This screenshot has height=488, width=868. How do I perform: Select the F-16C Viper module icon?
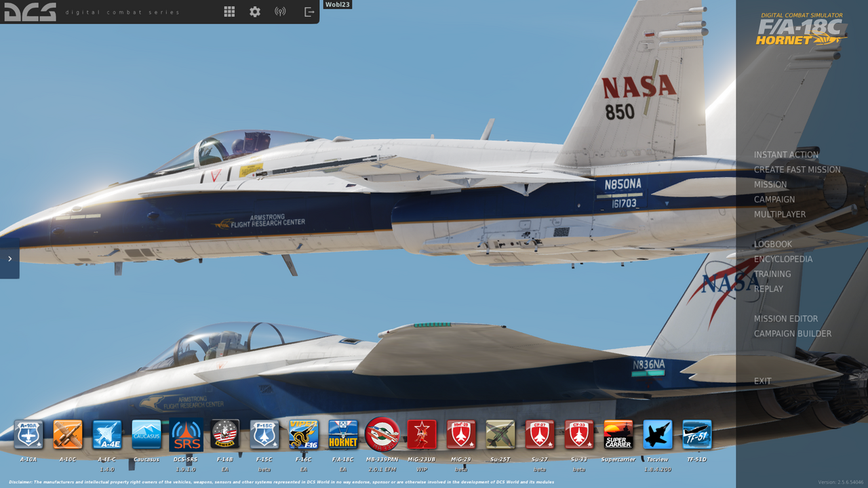point(304,434)
